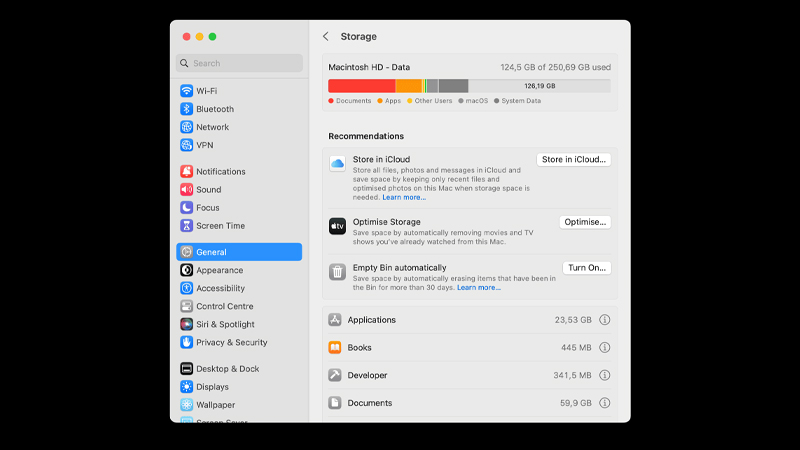Click the Appearance icon in sidebar
This screenshot has height=450, width=800.
pos(187,270)
